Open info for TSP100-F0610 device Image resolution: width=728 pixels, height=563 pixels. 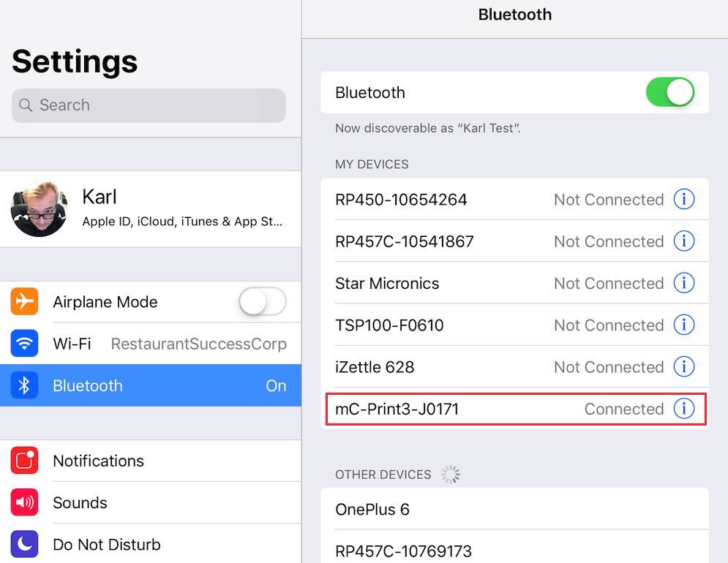tap(684, 325)
